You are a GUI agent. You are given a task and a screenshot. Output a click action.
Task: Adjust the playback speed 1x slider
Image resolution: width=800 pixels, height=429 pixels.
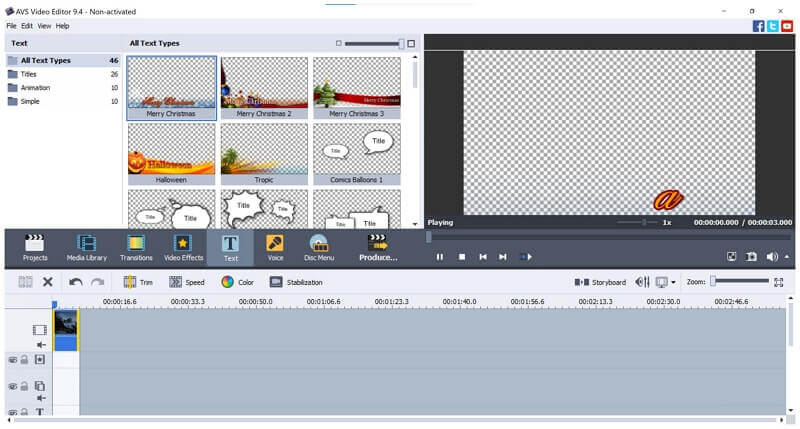[x=637, y=222]
